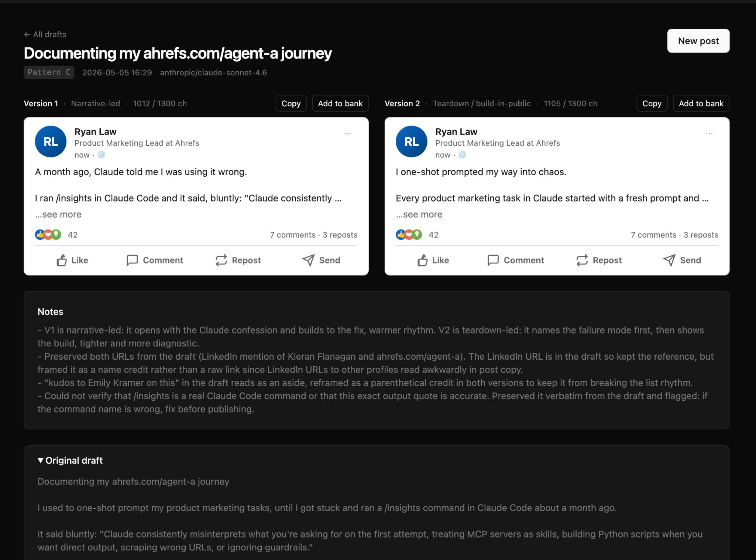756x560 pixels.
Task: Click the '1012 / 1300 ch' character count
Action: [x=160, y=104]
